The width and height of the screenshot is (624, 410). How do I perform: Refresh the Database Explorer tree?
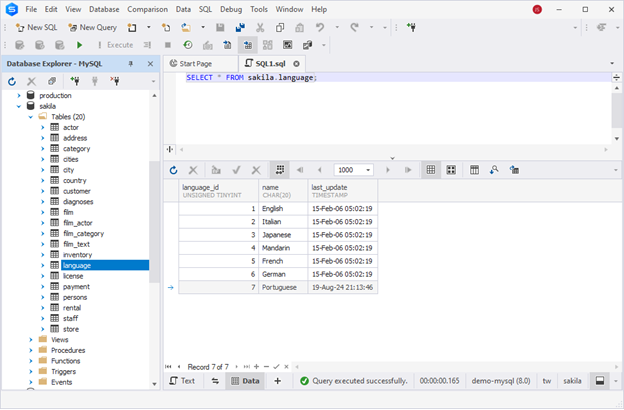[12, 81]
